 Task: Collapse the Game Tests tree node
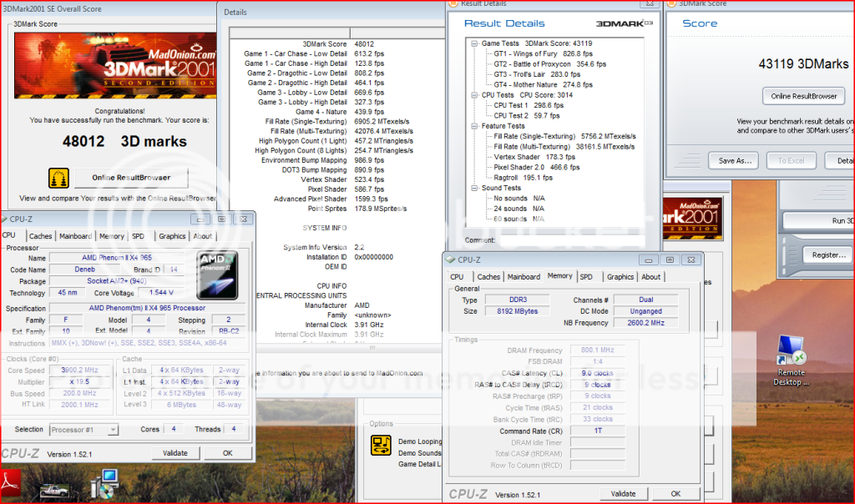coord(474,43)
